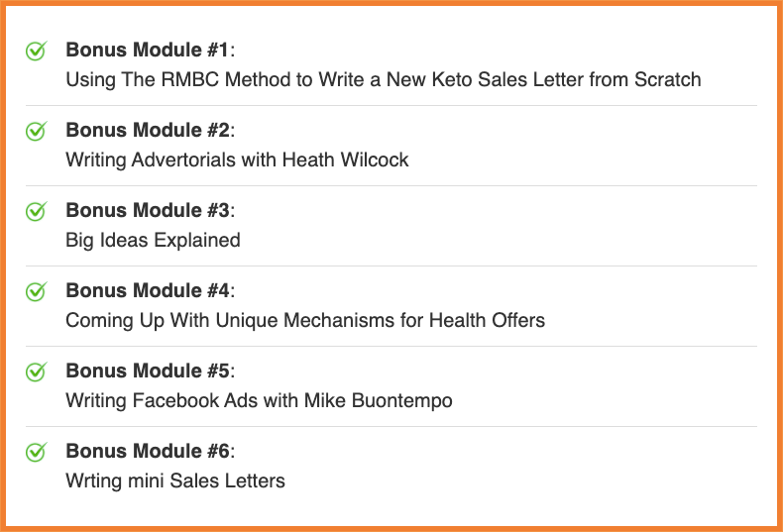
Task: Click the Big Ideas Explained text
Action: [x=153, y=240]
